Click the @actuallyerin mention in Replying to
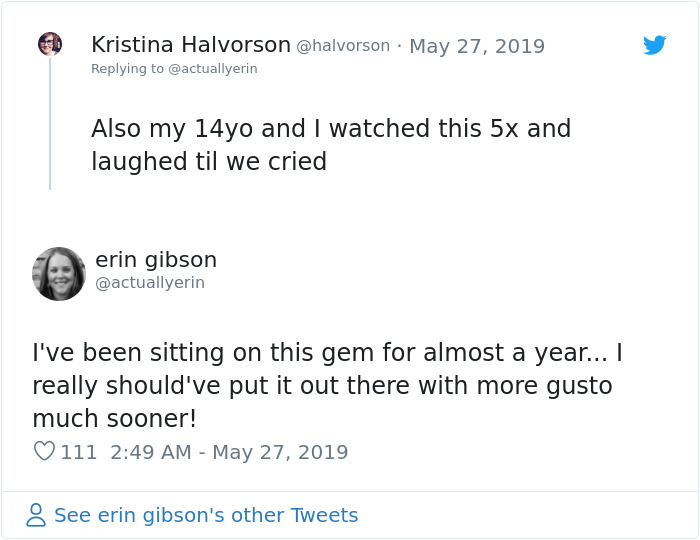 [x=212, y=69]
